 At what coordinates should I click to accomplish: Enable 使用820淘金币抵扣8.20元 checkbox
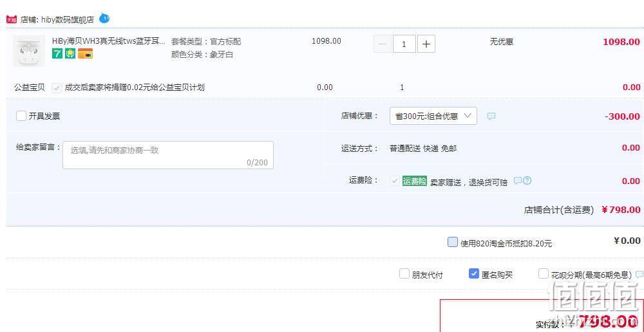(452, 242)
